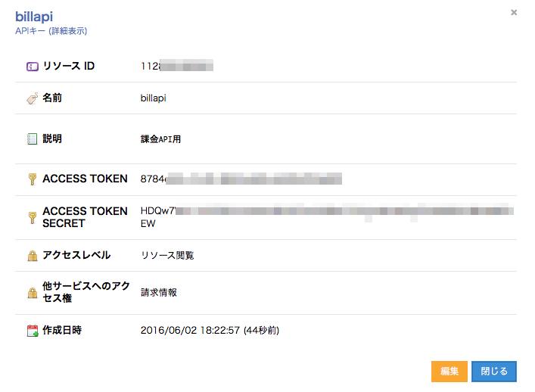Screen dimensions: 535x392
Task: Click the リソース閲覧 access level value
Action: pyautogui.click(x=167, y=256)
